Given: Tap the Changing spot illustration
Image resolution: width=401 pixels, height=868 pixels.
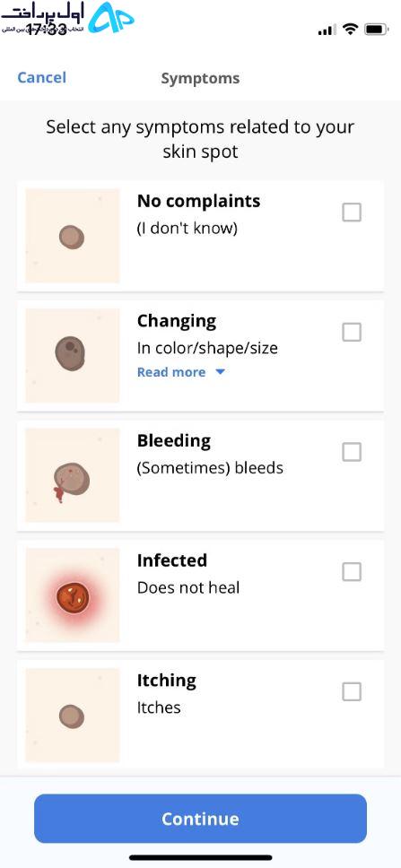Looking at the screenshot, I should point(73,355).
